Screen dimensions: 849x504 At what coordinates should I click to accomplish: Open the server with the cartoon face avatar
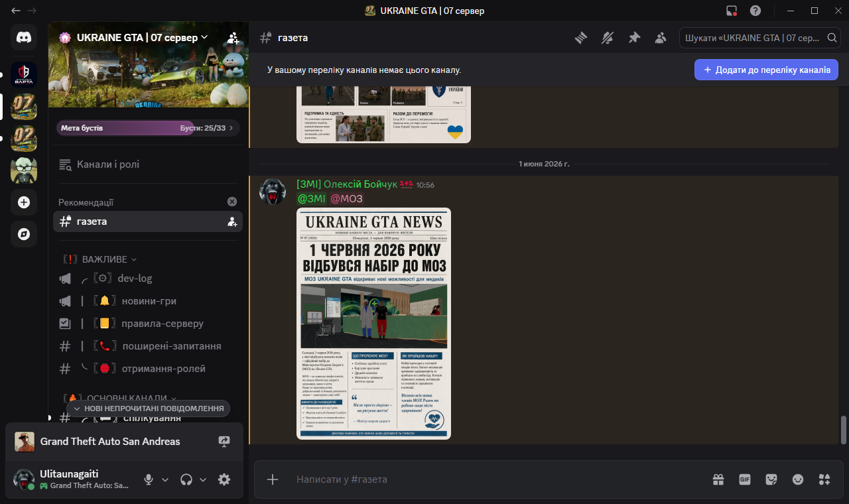coord(24,170)
